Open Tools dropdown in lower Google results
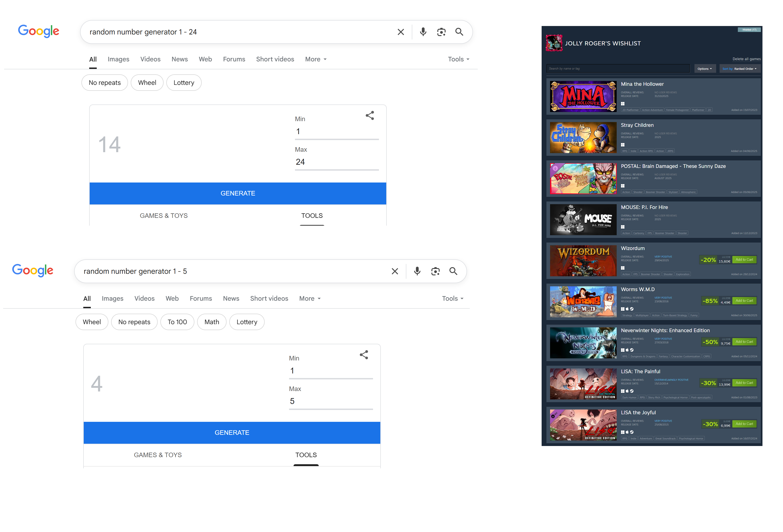The width and height of the screenshot is (783, 532). click(453, 299)
